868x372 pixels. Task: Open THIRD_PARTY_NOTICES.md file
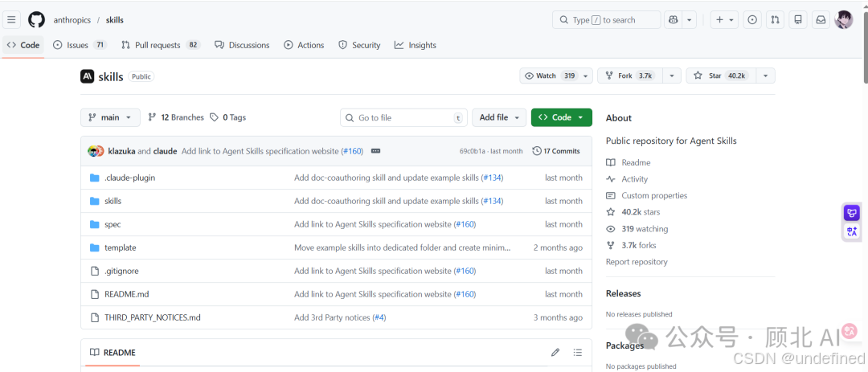(x=152, y=317)
